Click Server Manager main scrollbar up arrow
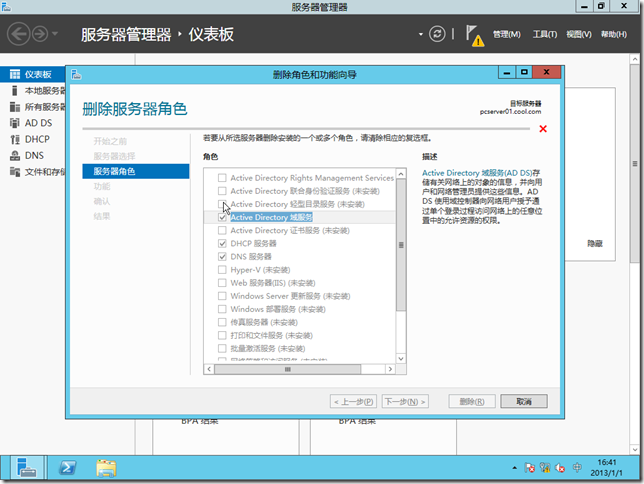 tap(635, 59)
